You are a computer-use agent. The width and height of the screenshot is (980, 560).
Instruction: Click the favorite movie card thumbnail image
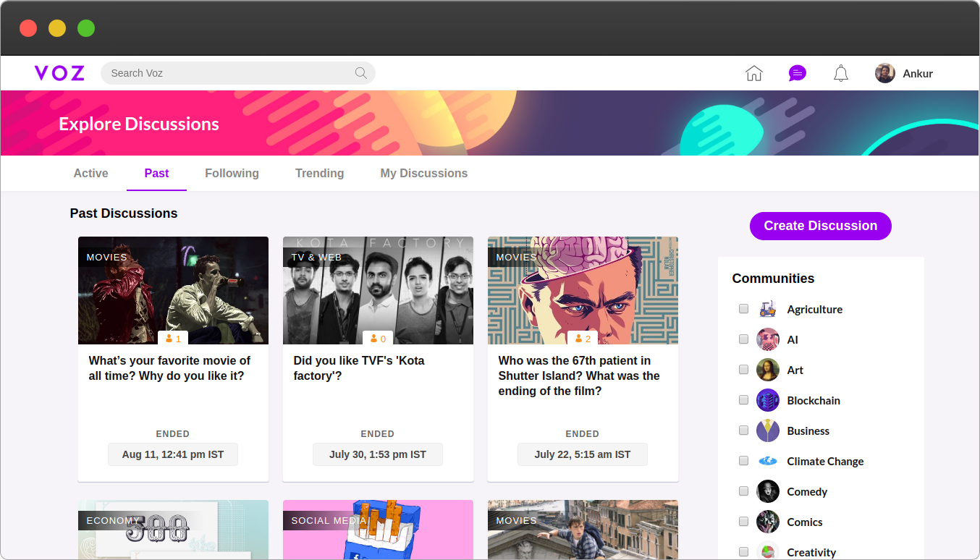tap(173, 290)
